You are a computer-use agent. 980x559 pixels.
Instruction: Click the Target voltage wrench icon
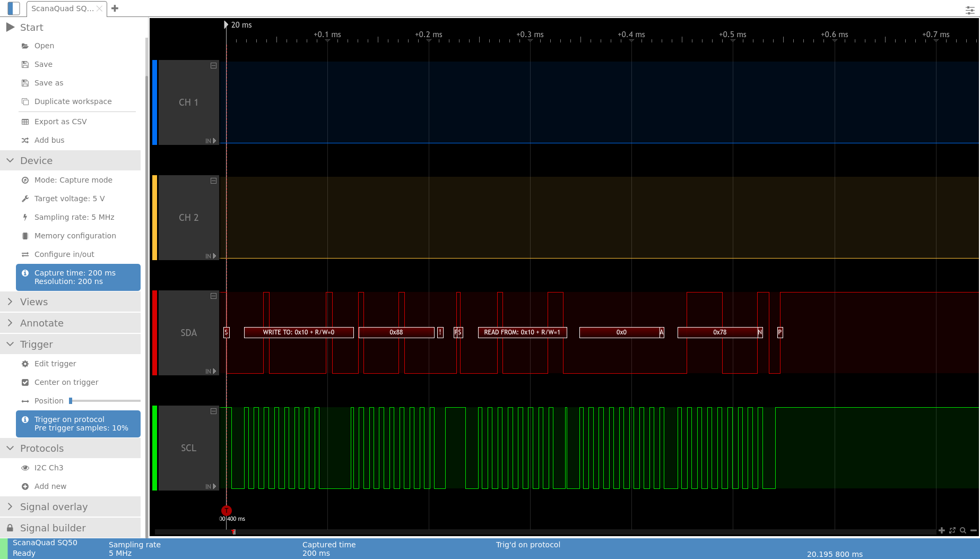pyautogui.click(x=25, y=199)
